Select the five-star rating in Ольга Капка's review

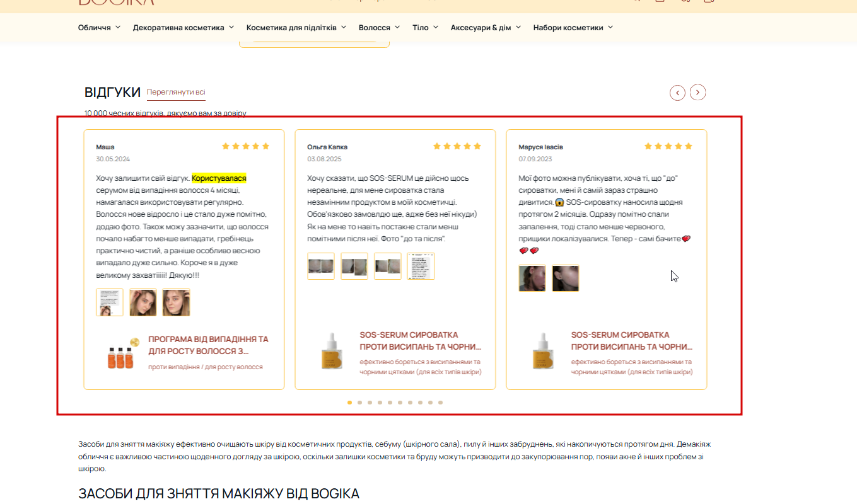click(457, 146)
